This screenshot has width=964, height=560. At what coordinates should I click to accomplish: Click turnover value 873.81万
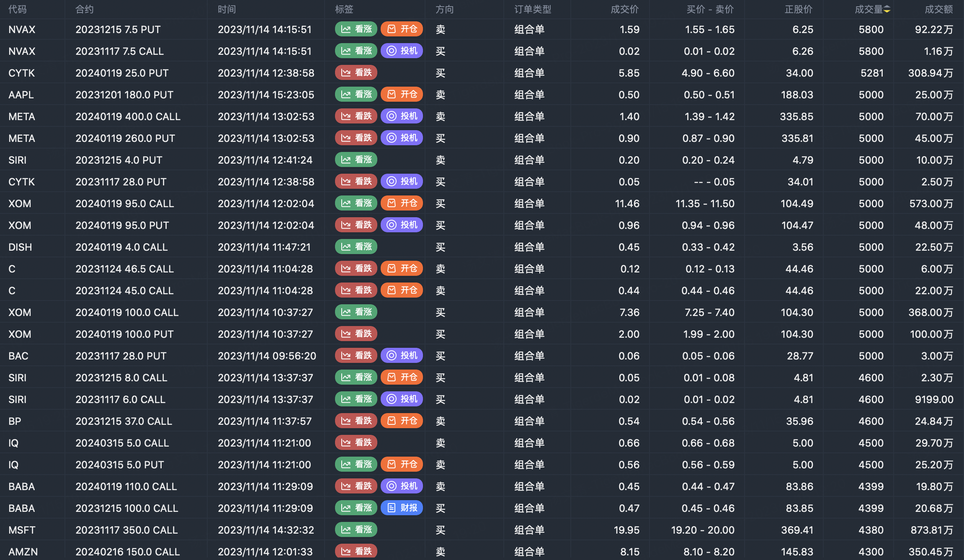coord(932,530)
